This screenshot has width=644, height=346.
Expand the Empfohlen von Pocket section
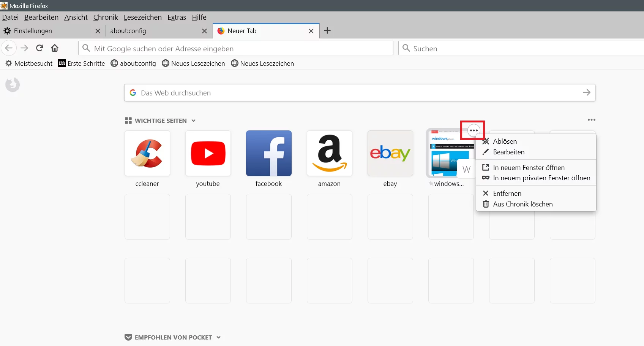[218, 337]
